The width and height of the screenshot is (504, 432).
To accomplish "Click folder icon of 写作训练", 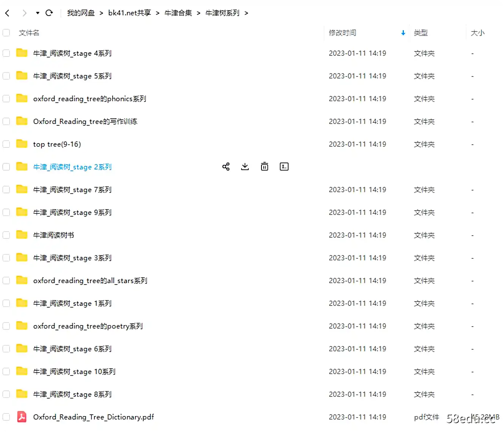I will (x=22, y=121).
